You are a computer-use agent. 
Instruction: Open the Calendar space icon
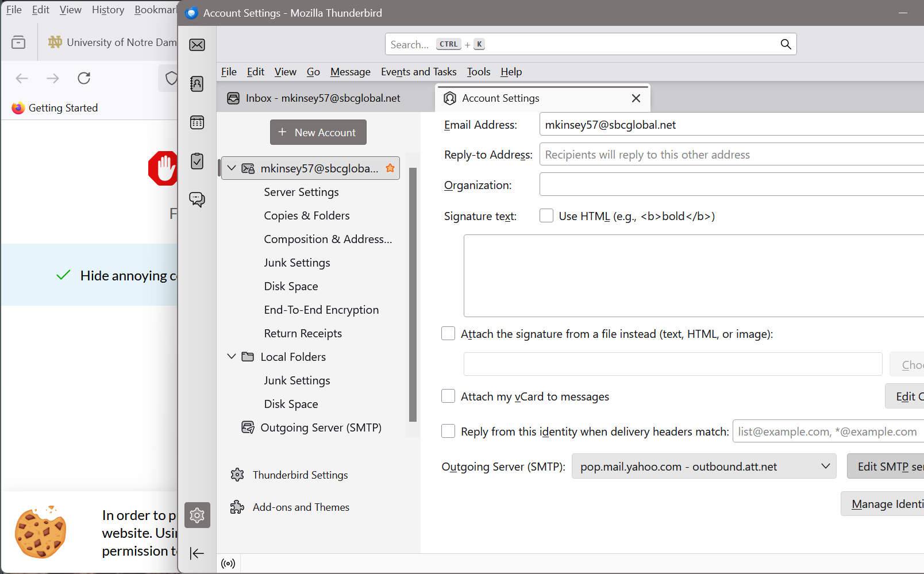point(197,122)
